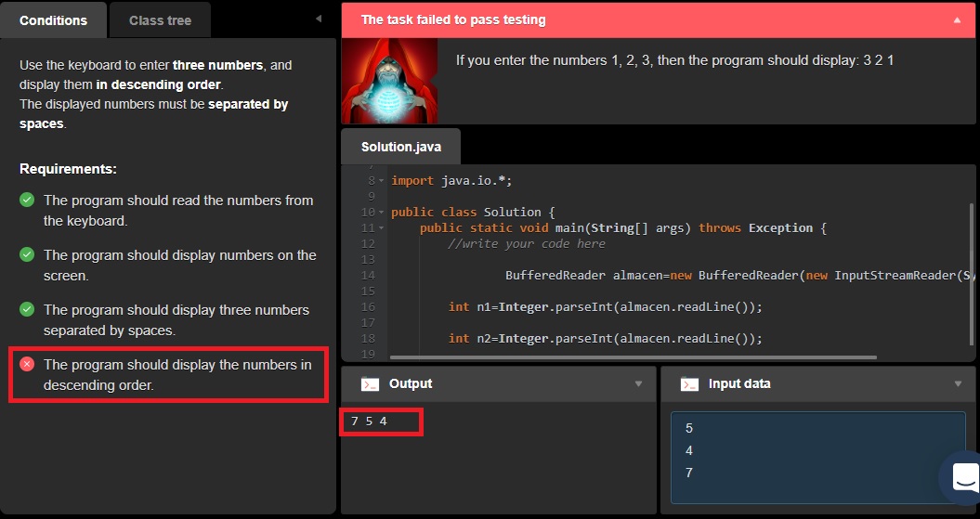Viewport: 980px width, 519px height.
Task: Click green check beside 'three numbers separated by spaces'
Action: click(27, 309)
